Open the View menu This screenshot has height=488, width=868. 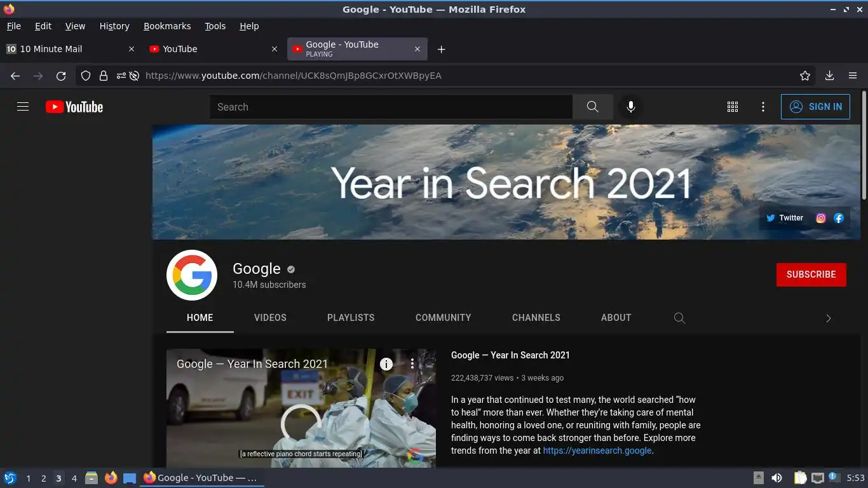point(75,26)
